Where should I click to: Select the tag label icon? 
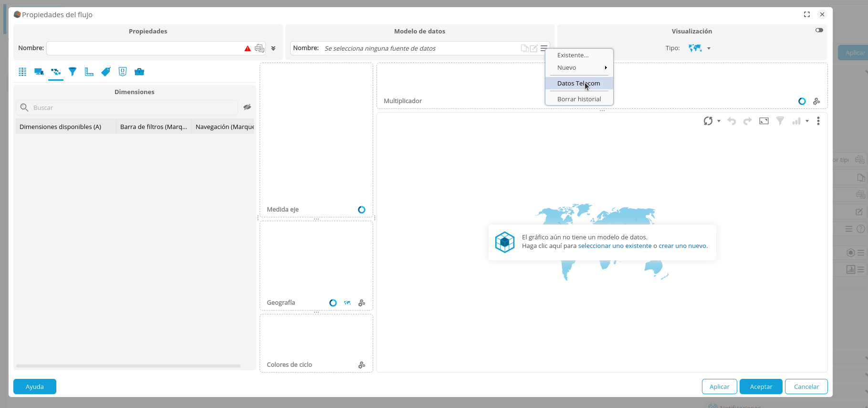[x=106, y=72]
